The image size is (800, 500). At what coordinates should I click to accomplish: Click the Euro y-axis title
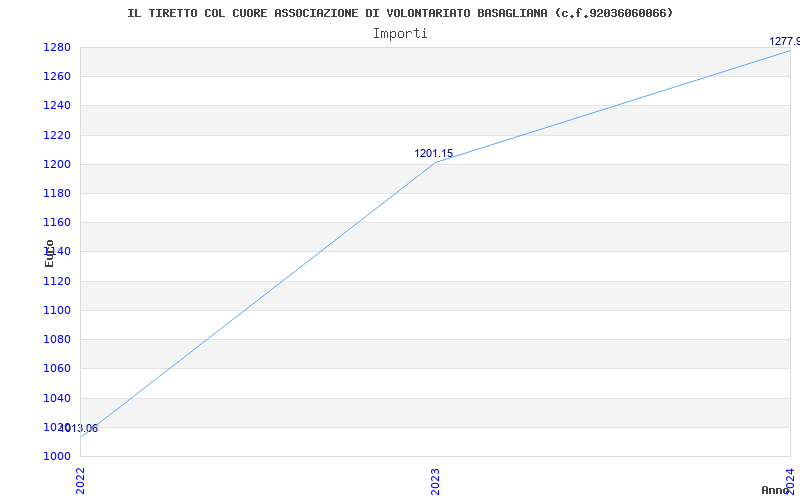(x=49, y=254)
